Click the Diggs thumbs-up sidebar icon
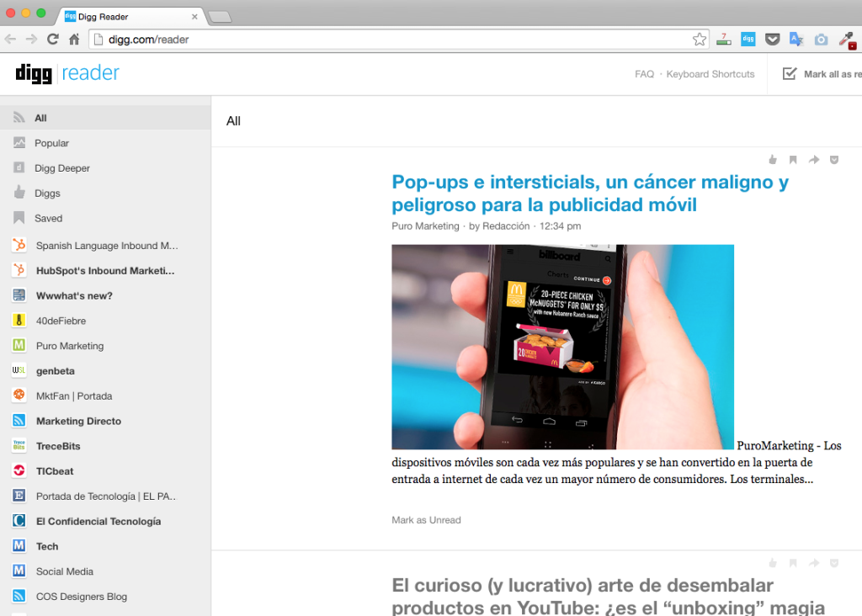The height and width of the screenshot is (616, 862). 19,193
